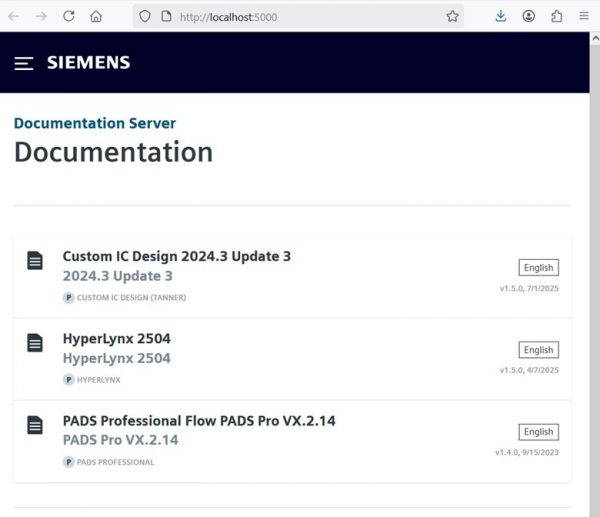The height and width of the screenshot is (517, 600).
Task: Click the browser forward arrow
Action: pos(41,16)
